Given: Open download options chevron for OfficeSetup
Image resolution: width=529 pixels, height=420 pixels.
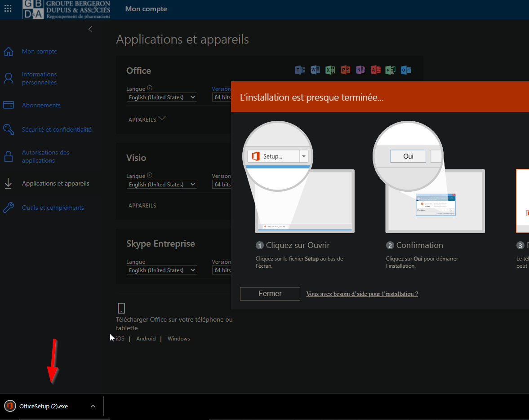Looking at the screenshot, I should click(93, 406).
